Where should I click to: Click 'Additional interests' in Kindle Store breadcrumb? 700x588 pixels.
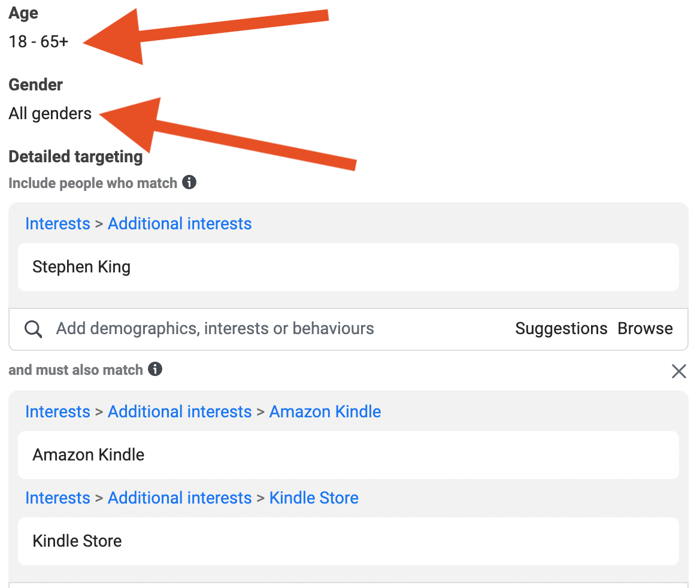180,498
